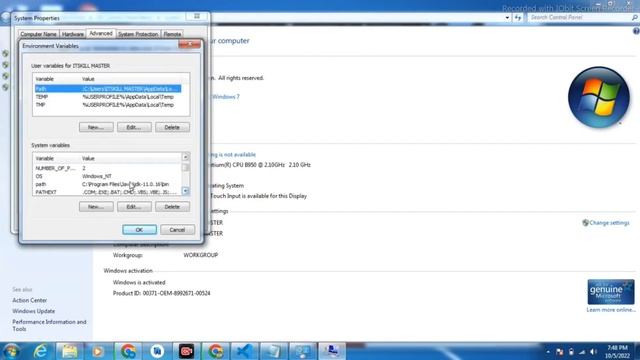
Task: Click the genuine Microsoft software badge
Action: (x=611, y=292)
